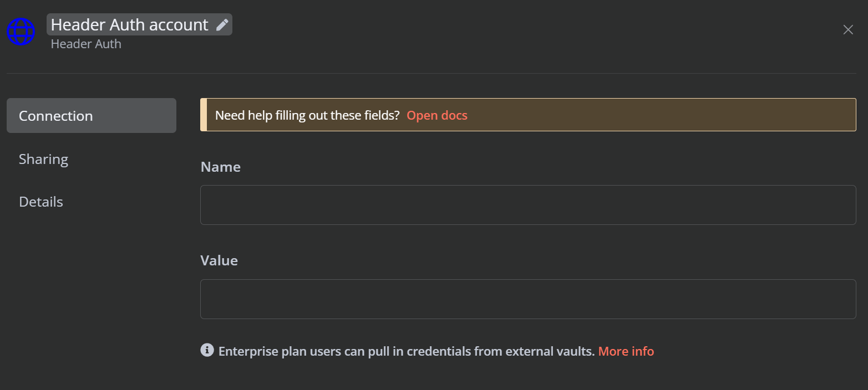Click the blue globe credential icon
This screenshot has height=390, width=868.
click(x=21, y=32)
